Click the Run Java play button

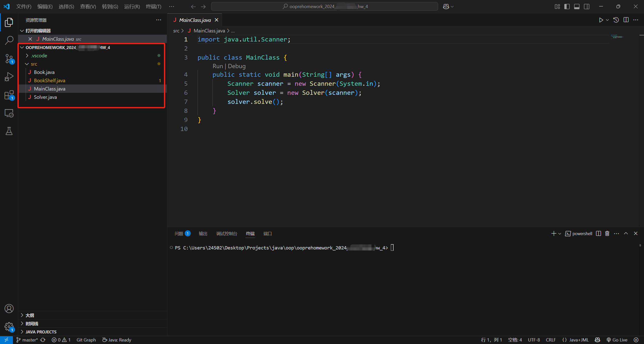point(601,20)
